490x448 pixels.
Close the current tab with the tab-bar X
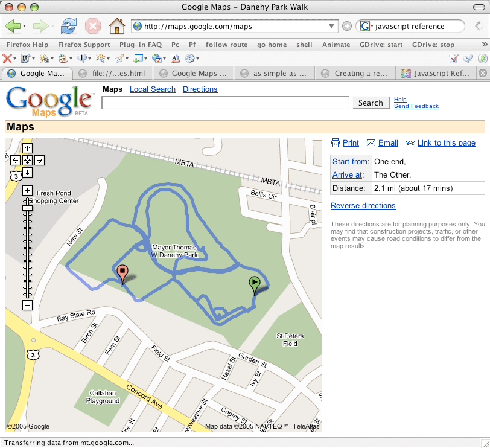[x=483, y=73]
